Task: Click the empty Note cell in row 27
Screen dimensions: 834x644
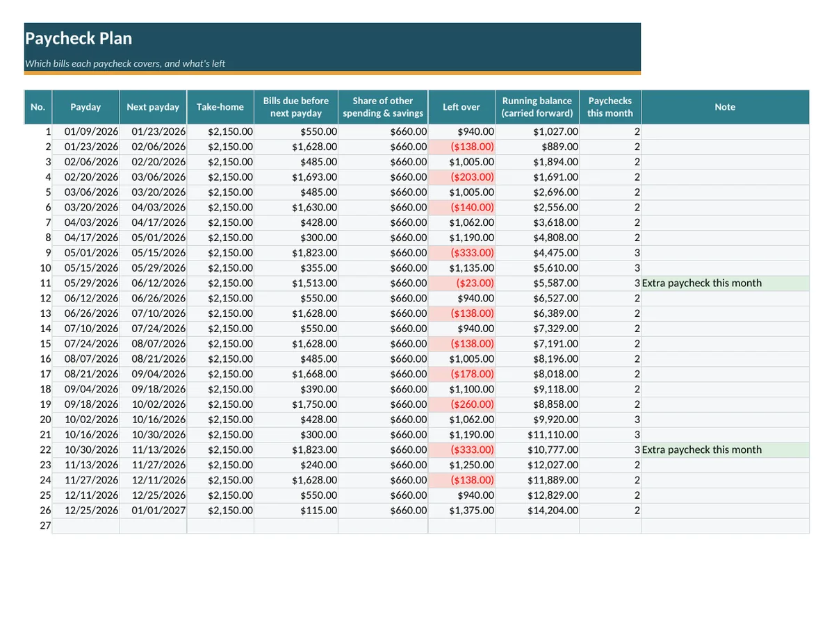Action: click(725, 526)
